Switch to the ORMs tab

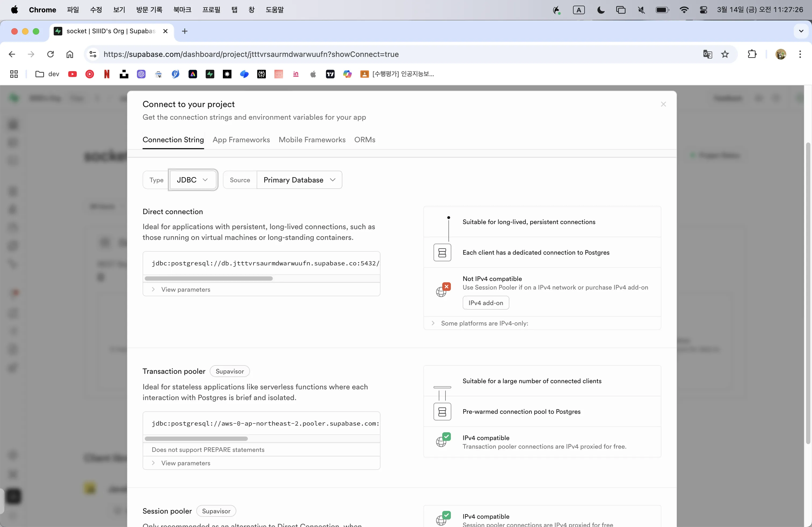364,140
